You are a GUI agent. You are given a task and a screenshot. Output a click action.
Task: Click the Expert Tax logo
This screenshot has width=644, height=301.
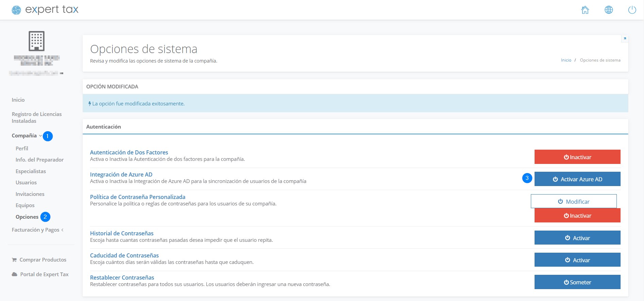coord(45,10)
